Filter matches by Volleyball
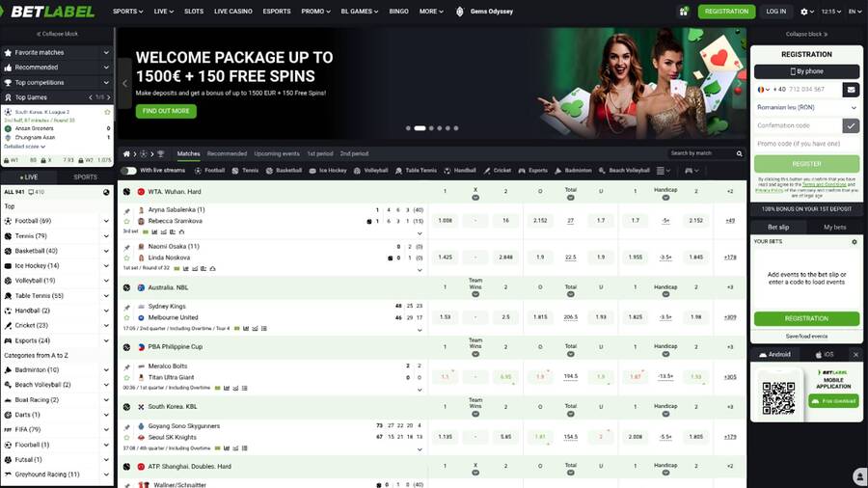868x488 pixels. (x=370, y=171)
